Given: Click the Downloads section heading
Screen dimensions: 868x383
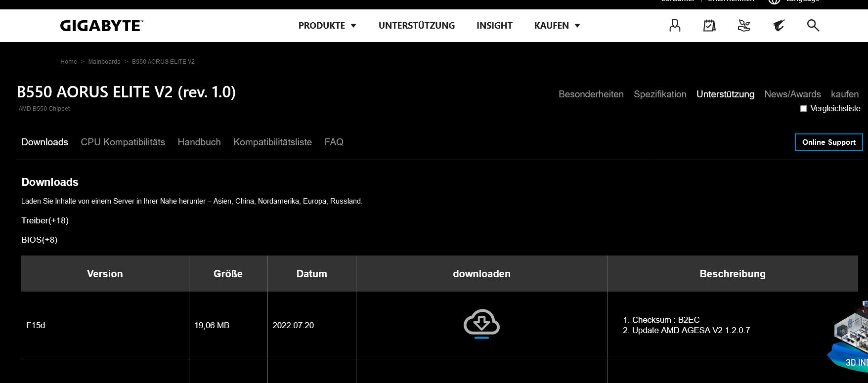Looking at the screenshot, I should 50,182.
